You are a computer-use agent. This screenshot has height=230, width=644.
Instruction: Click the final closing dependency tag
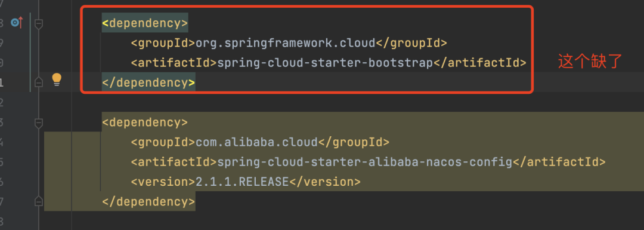coord(148,201)
